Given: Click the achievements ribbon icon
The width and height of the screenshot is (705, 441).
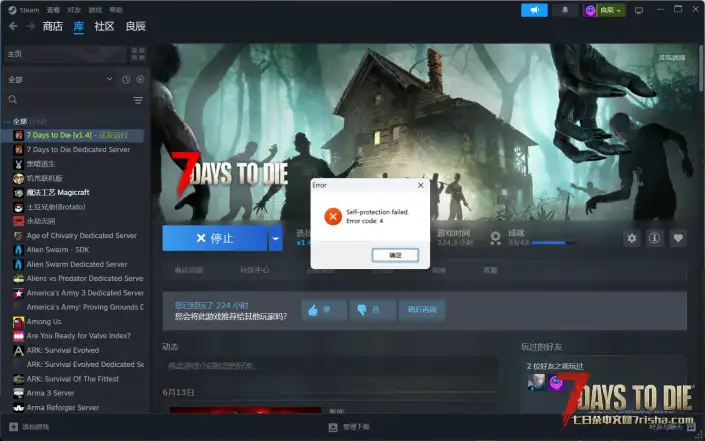Looking at the screenshot, I should [495, 238].
